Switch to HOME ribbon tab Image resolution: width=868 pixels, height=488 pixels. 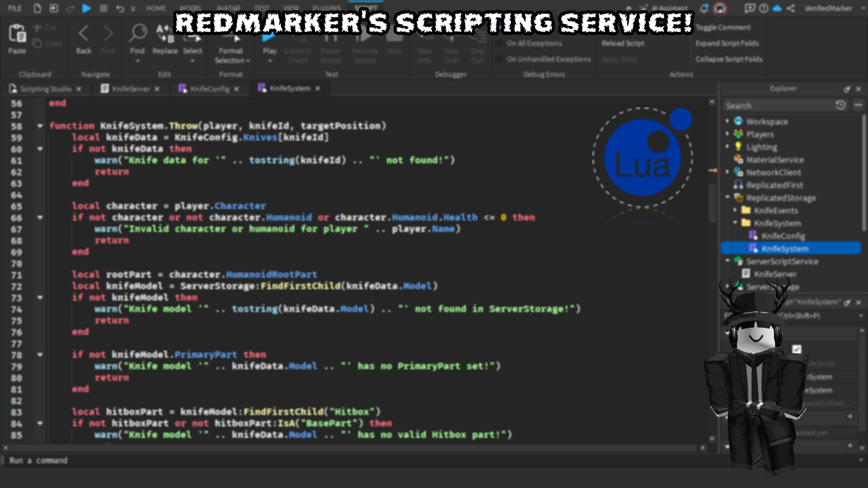coord(156,8)
